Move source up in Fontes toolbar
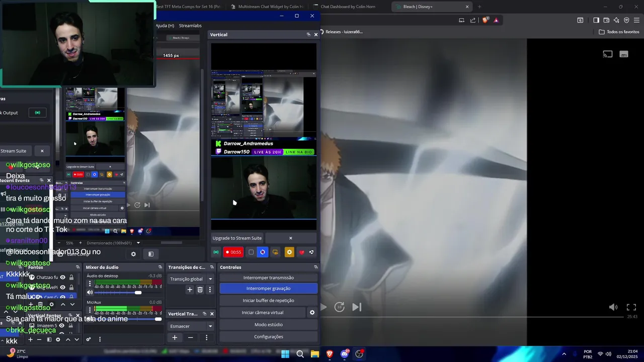Screen dimensions: 644x362 (x=63, y=305)
